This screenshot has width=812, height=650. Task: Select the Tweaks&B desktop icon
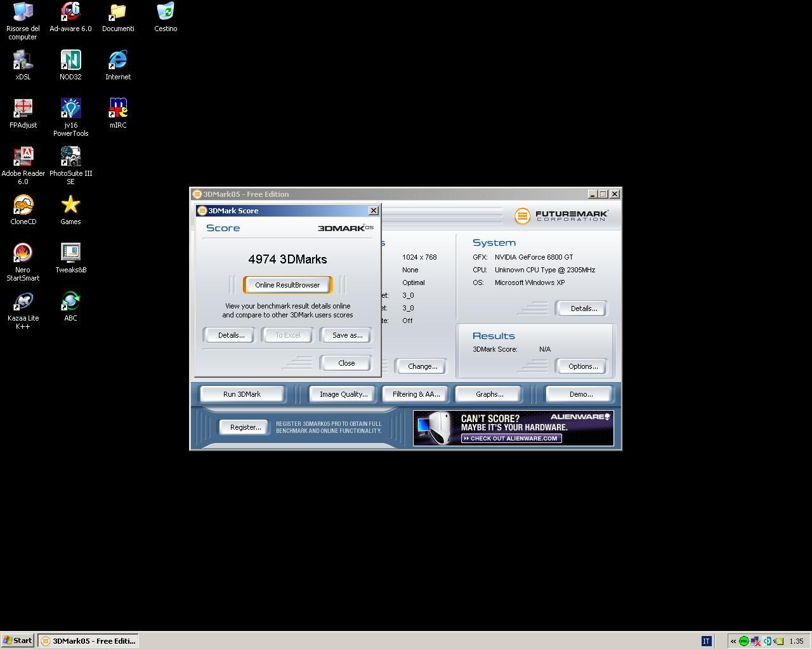pos(70,258)
